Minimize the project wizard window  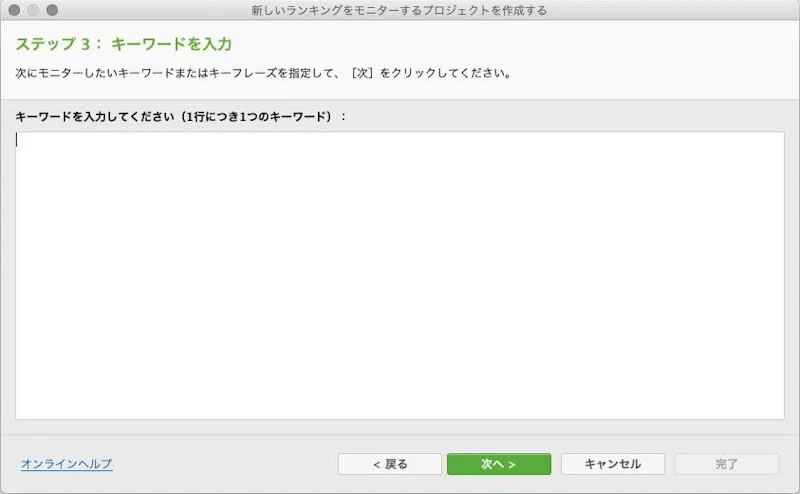click(x=33, y=10)
